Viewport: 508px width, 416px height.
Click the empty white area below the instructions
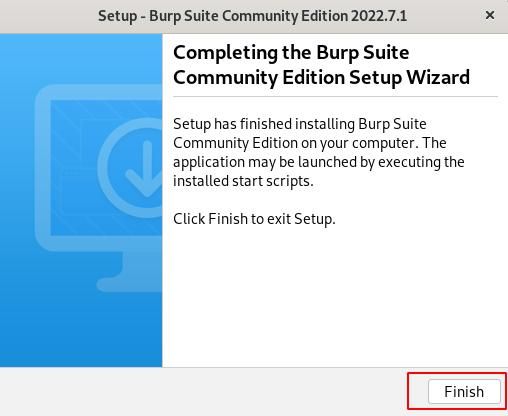(335, 297)
